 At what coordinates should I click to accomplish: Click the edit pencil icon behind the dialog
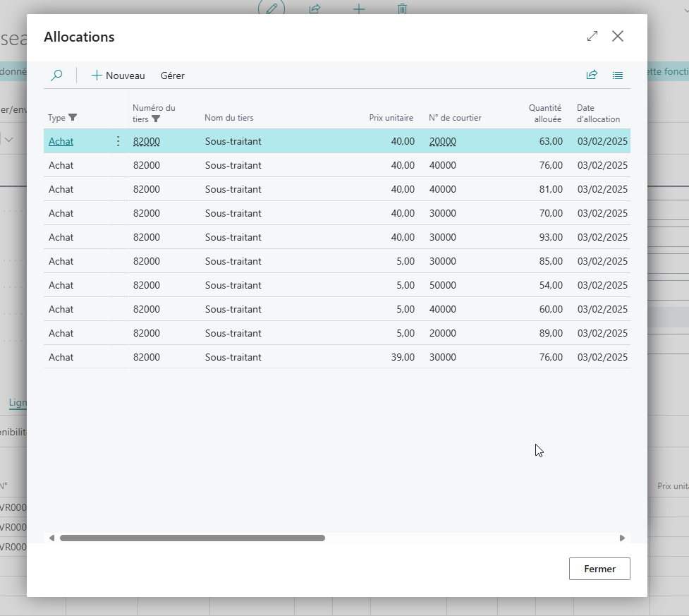(272, 8)
